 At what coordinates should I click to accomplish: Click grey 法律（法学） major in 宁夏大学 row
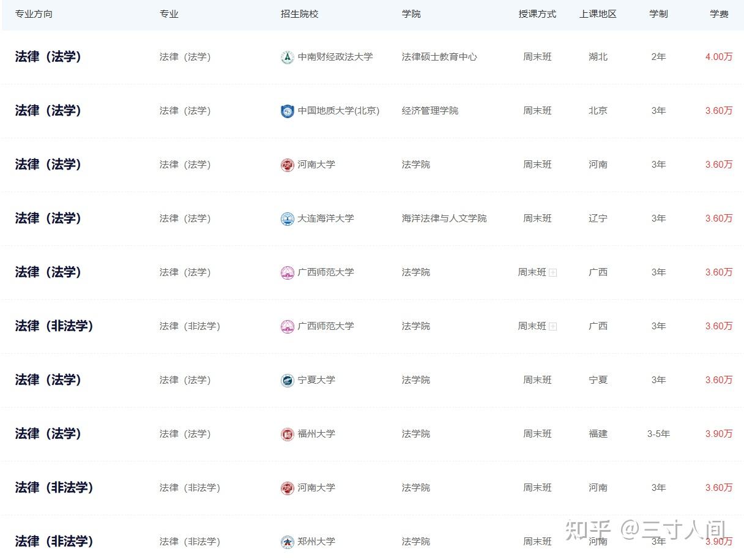click(x=185, y=380)
